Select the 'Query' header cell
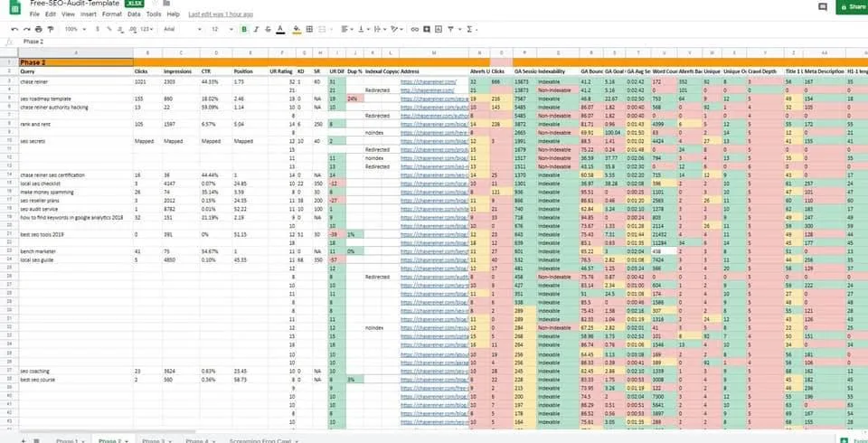This screenshot has width=868, height=443. 76,71
